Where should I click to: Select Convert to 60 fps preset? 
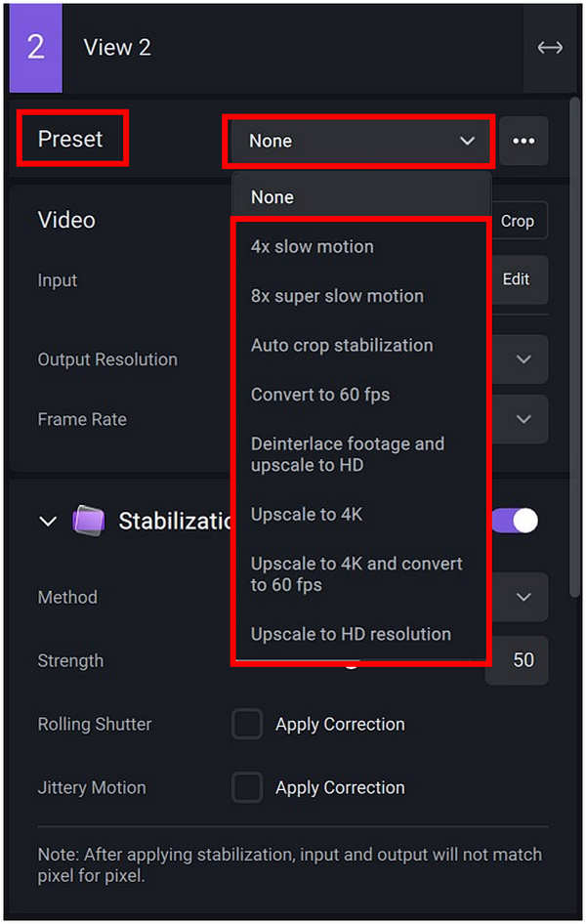[x=320, y=395]
